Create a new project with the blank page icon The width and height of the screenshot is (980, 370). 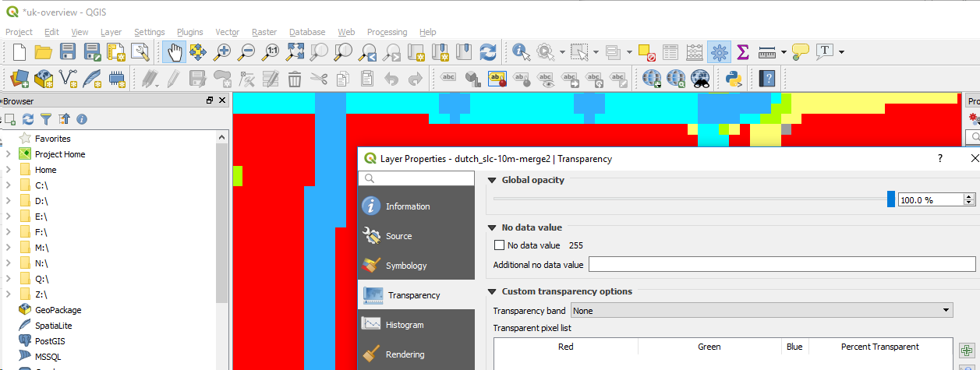(19, 52)
